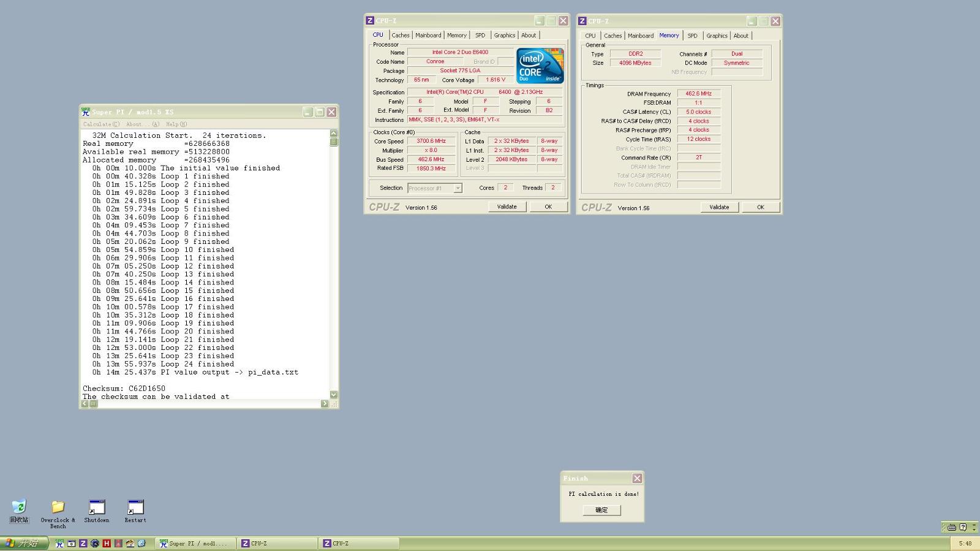Click the red-gray quick launch icon

pos(118,543)
